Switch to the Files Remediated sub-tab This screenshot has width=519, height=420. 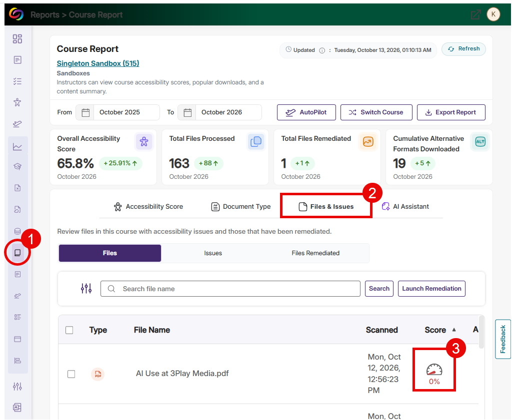315,253
